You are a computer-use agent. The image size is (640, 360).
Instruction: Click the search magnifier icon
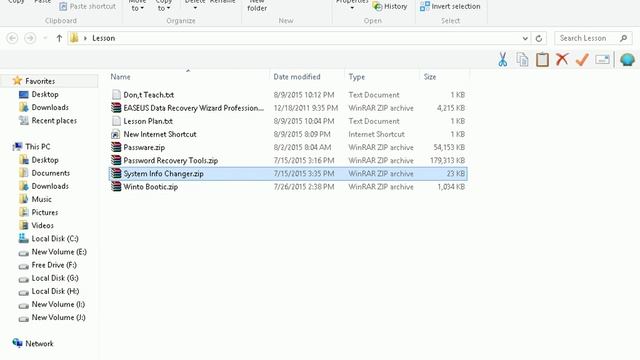tap(623, 38)
